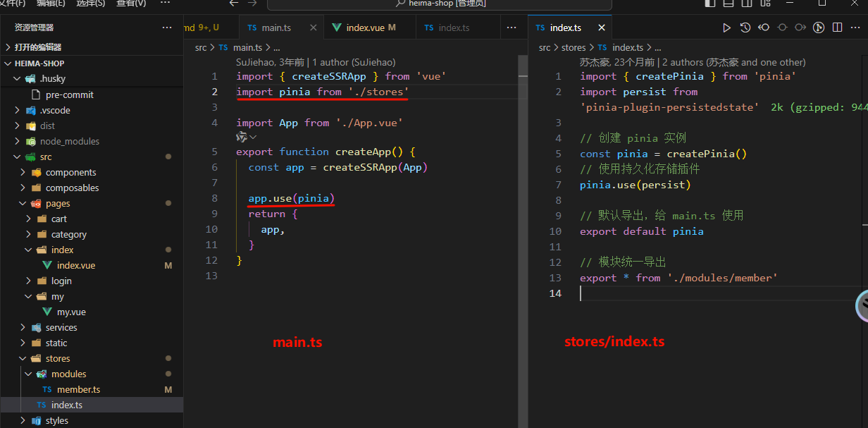Collapse the my folder
Image resolution: width=868 pixels, height=428 pixels.
coord(92,296)
